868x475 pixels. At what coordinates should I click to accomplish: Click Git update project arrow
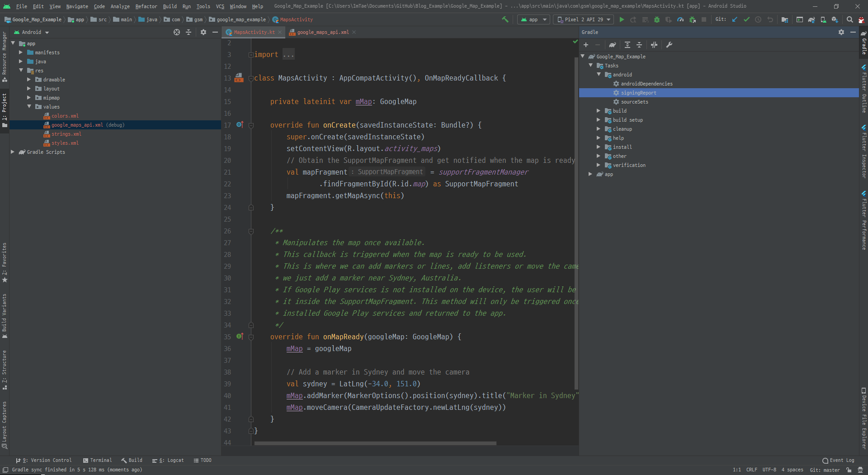tap(735, 19)
